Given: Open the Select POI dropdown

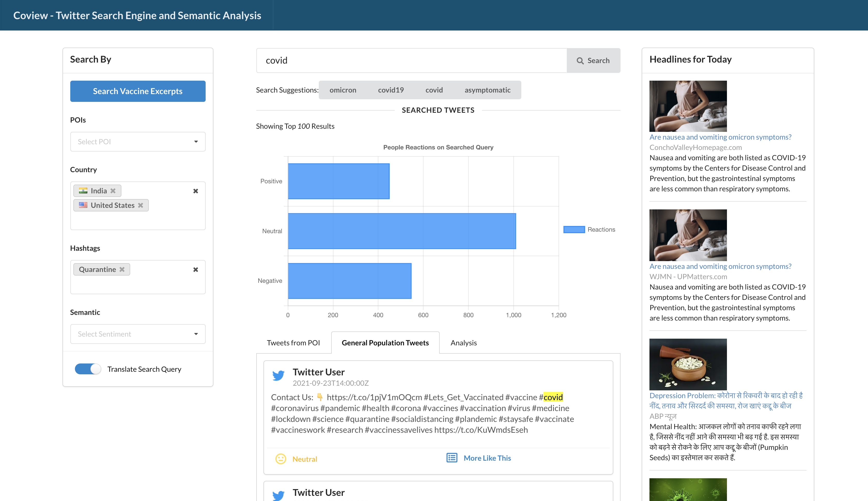Looking at the screenshot, I should 137,141.
